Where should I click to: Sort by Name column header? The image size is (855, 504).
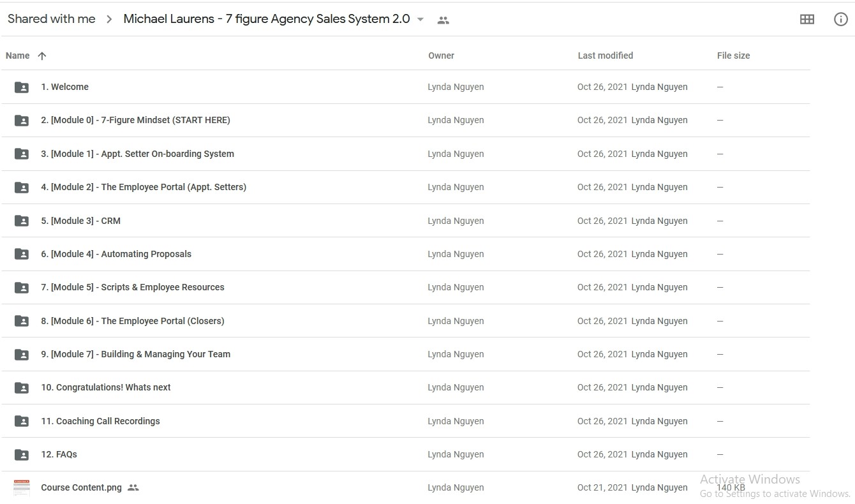coord(18,56)
